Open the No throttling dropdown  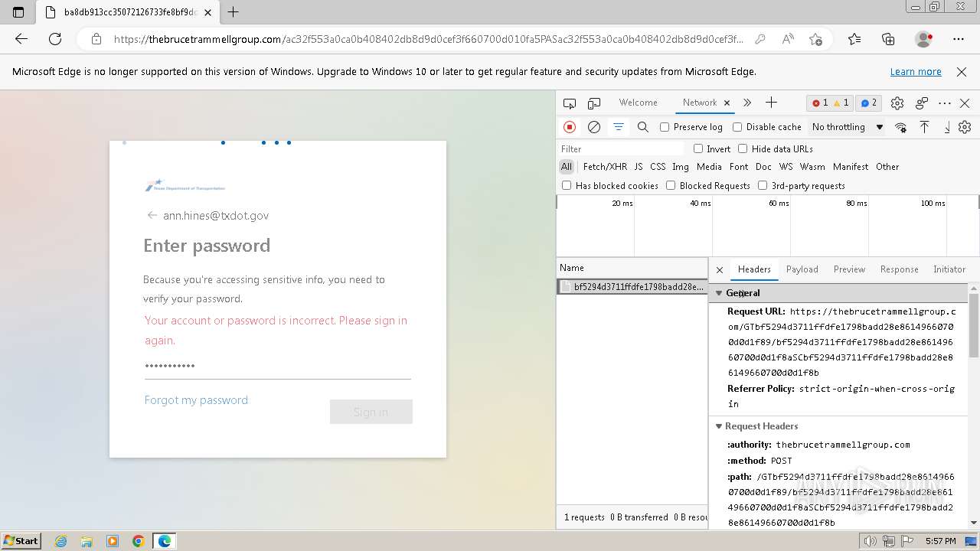click(x=848, y=127)
